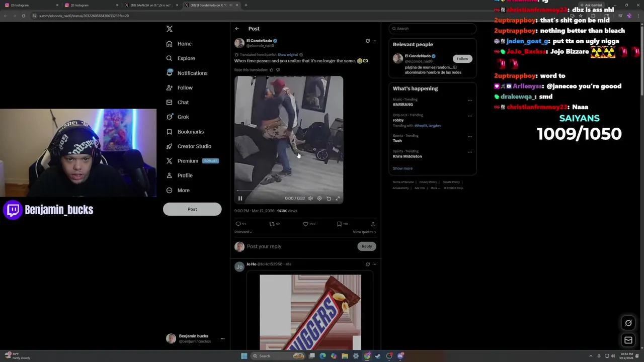Select El CondeNado on X tab
Screen dimensions: 644x362
(x=211, y=5)
